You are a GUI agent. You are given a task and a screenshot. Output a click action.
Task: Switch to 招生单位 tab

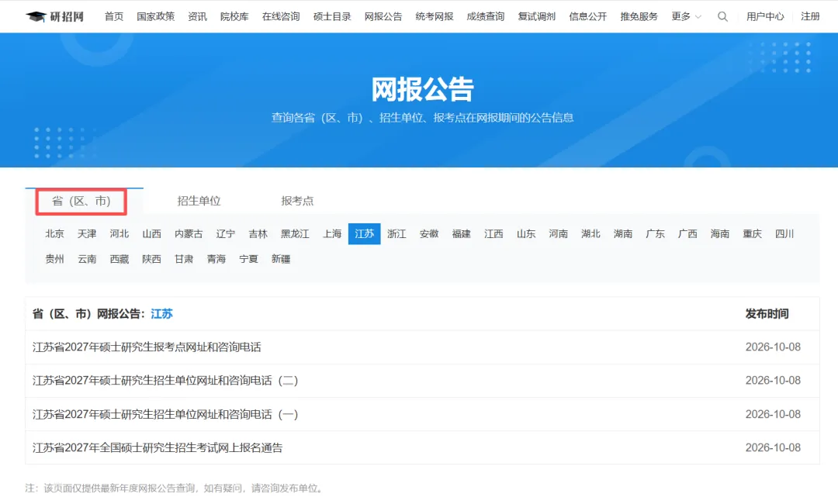(199, 201)
